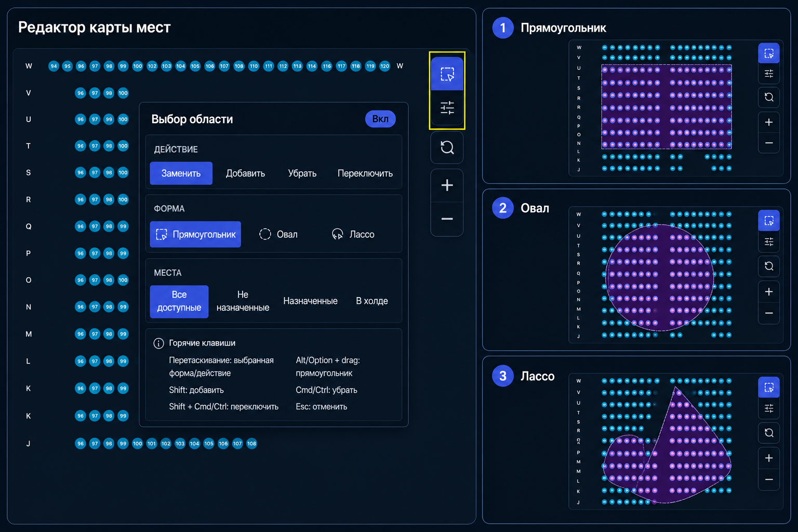Viewport: 798px width, 532px height.
Task: Click the plus icon in the Овал panel
Action: 769,292
